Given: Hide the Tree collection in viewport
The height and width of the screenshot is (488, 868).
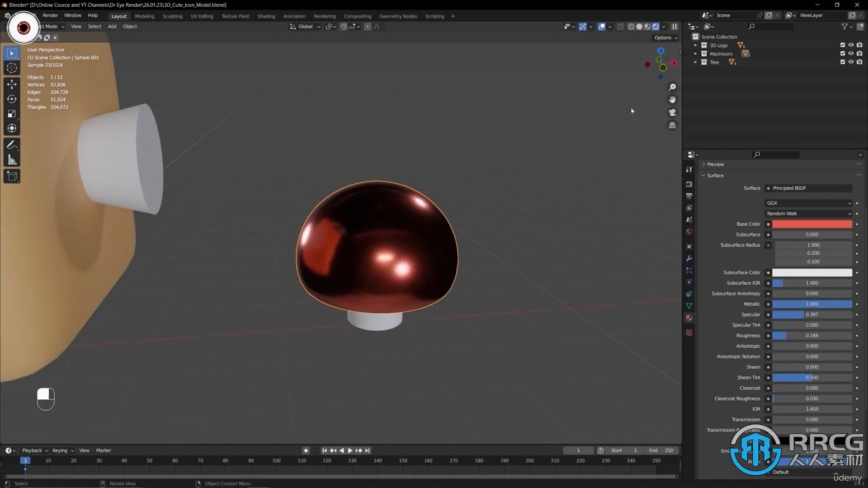Looking at the screenshot, I should [x=851, y=62].
